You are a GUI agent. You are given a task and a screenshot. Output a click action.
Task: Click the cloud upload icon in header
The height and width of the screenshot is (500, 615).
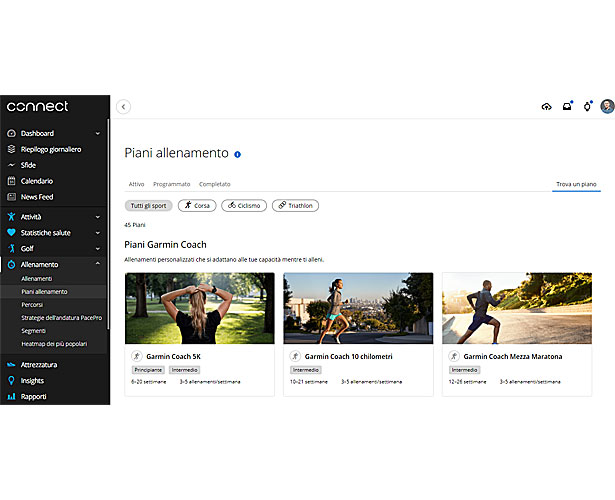[547, 106]
